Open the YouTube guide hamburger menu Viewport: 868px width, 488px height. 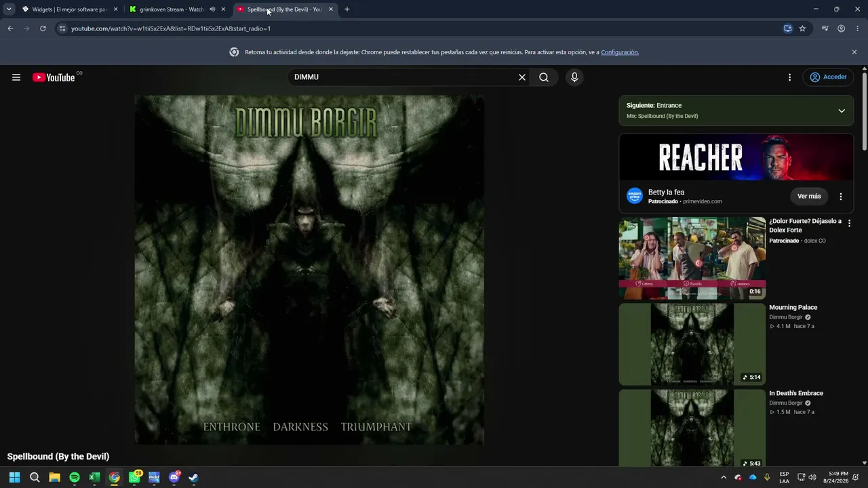pos(16,77)
